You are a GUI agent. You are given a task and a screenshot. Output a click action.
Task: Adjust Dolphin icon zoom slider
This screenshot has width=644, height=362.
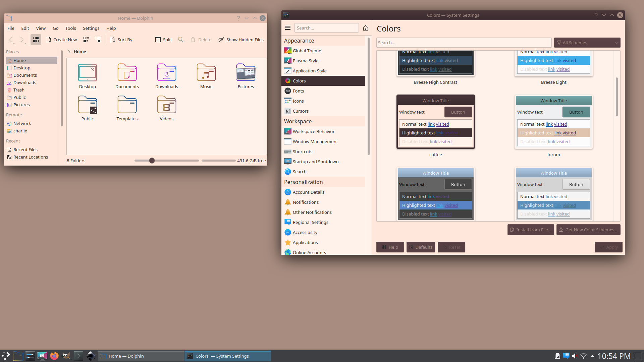[152, 161]
